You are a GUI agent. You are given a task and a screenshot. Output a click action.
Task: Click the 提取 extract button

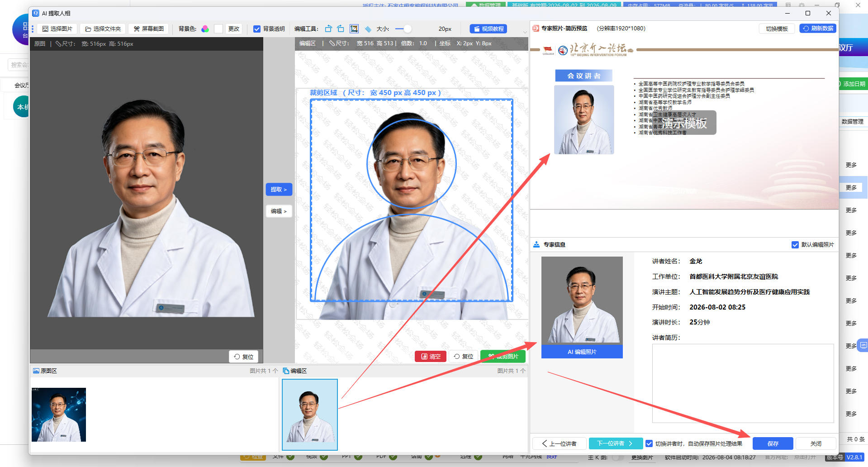tap(279, 190)
